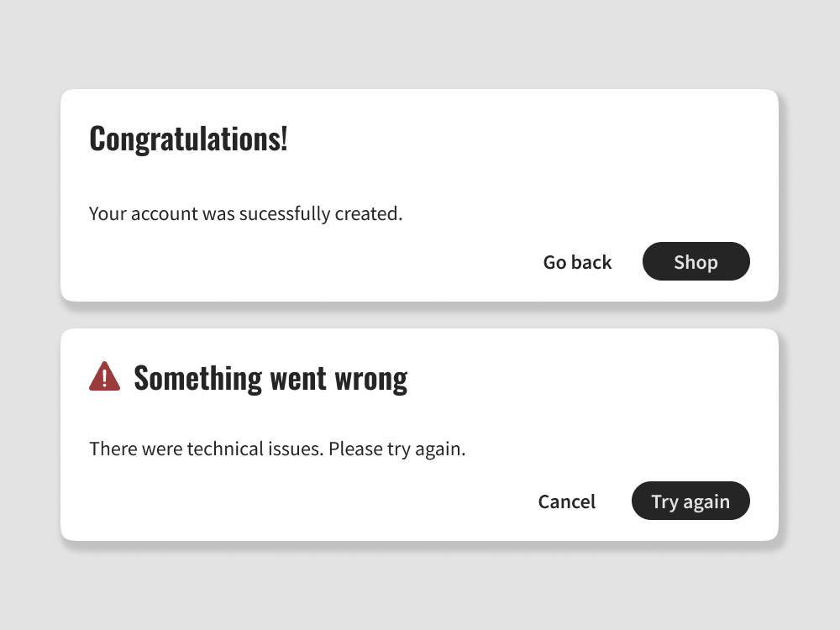This screenshot has height=630, width=840.
Task: Click the misspelled word "sucessfully"
Action: (285, 214)
